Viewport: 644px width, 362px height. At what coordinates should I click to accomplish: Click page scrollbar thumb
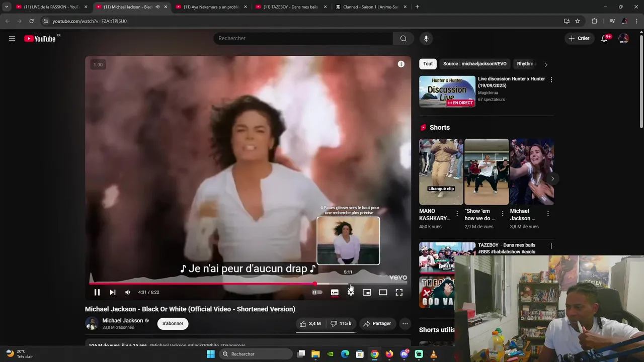(x=641, y=80)
